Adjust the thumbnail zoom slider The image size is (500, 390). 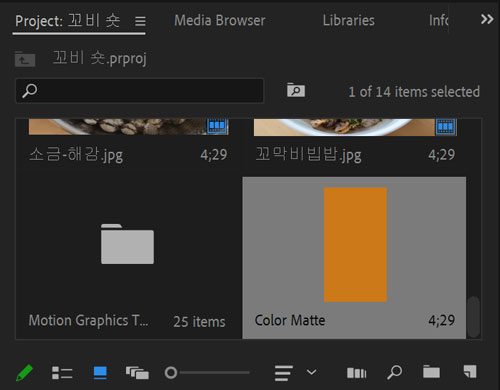207,373
